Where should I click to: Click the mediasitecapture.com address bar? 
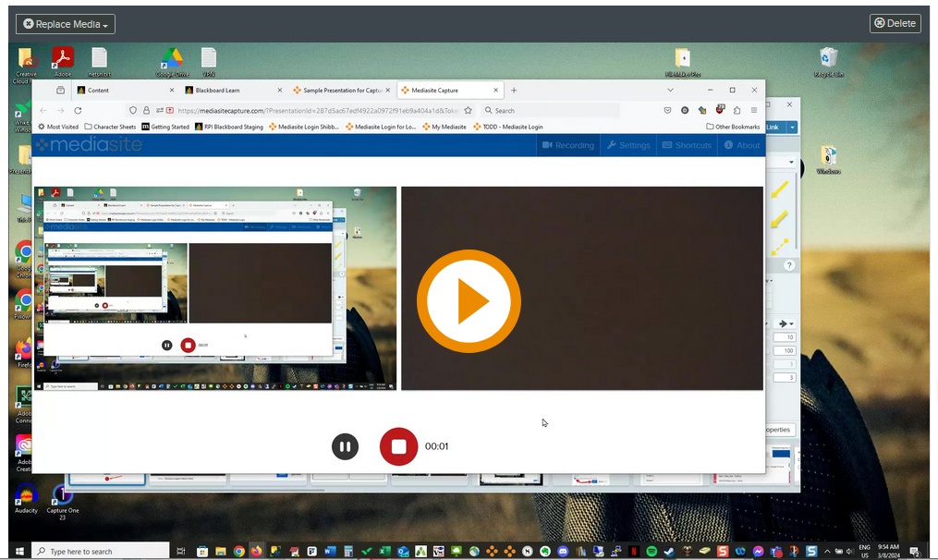tap(318, 111)
